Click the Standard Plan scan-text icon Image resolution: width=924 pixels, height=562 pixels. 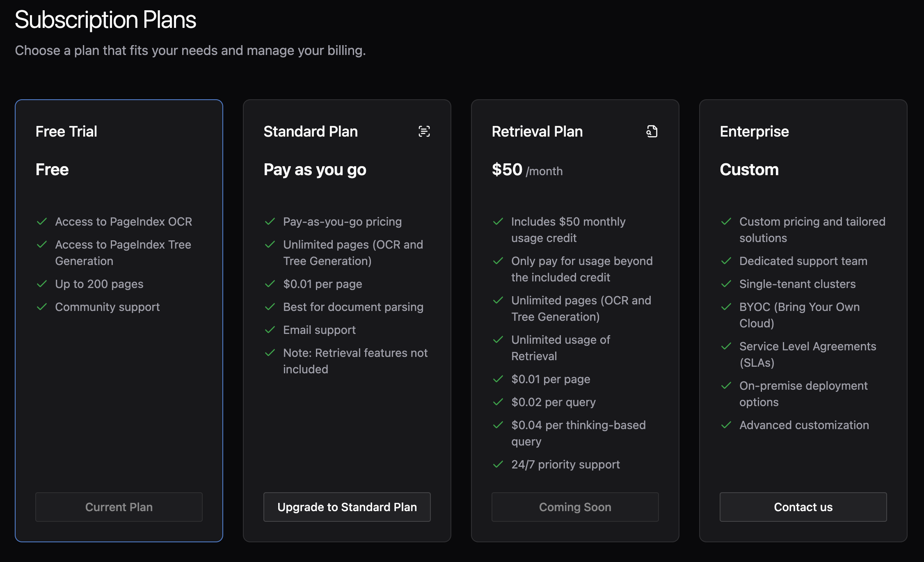click(424, 131)
